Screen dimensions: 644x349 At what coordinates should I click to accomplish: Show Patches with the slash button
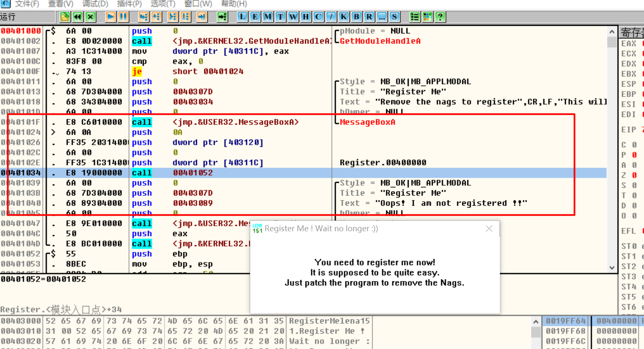[x=331, y=17]
